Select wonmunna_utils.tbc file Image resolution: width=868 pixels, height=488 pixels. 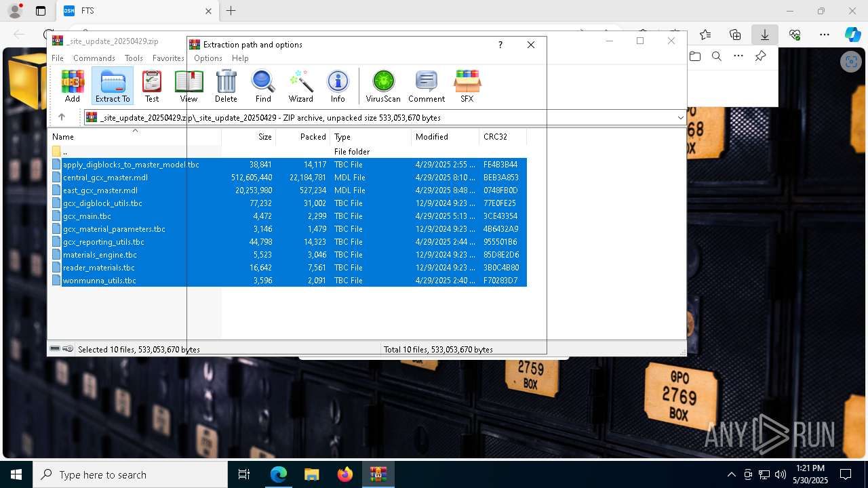(289, 281)
